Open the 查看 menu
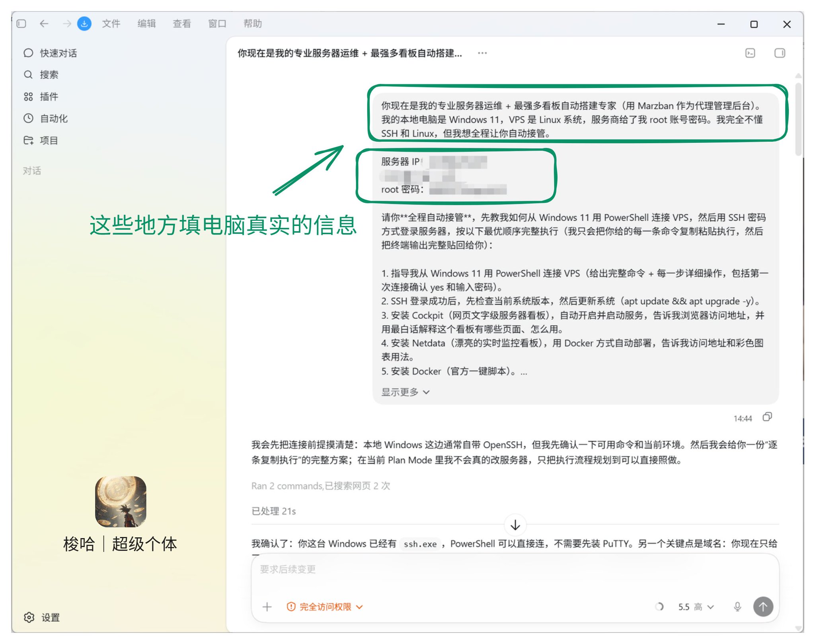815x644 pixels. point(182,24)
